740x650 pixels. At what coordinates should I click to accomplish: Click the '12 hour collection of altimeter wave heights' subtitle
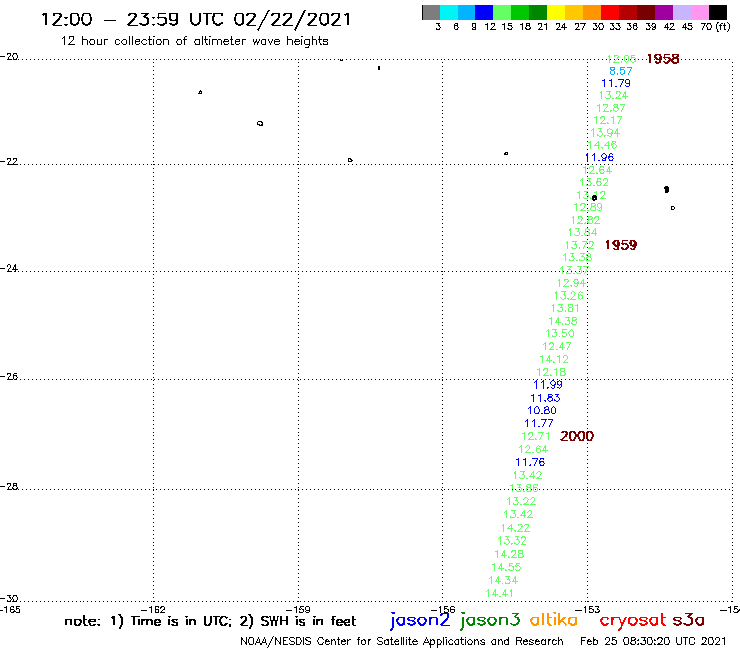coord(194,41)
